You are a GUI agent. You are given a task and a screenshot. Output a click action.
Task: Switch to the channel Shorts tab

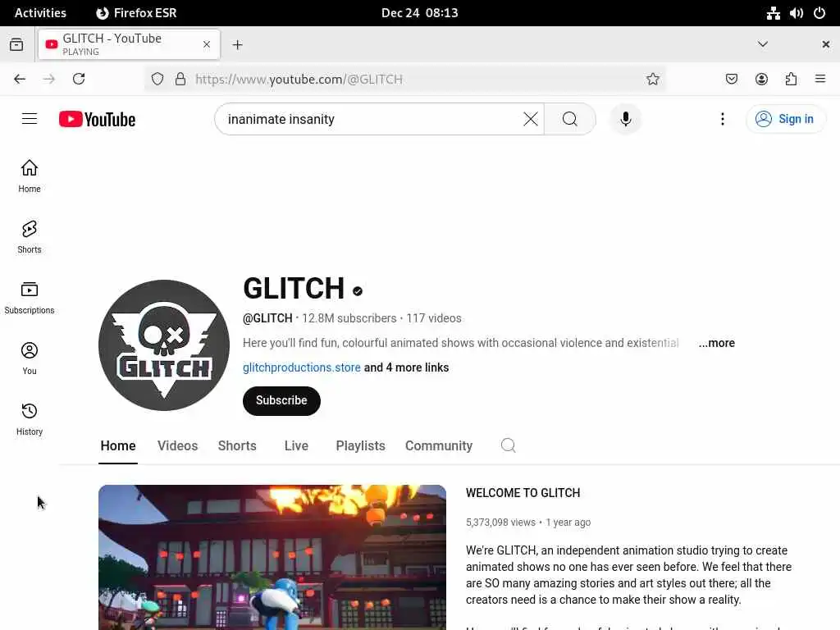[237, 445]
